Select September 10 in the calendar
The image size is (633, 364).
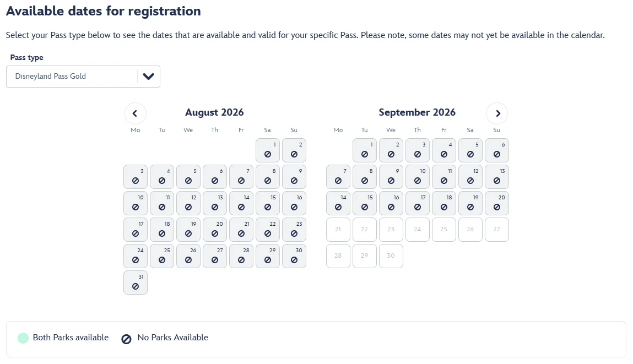tap(418, 177)
